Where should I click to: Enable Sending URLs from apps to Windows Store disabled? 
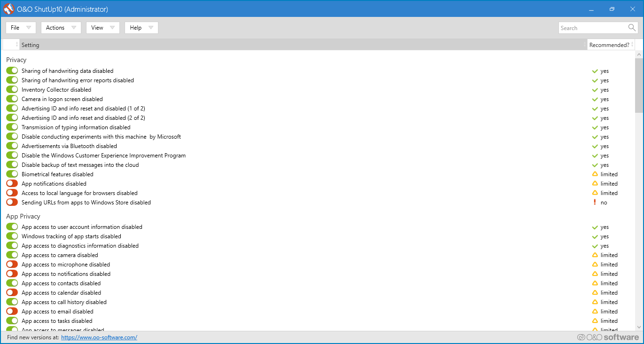[x=12, y=203]
